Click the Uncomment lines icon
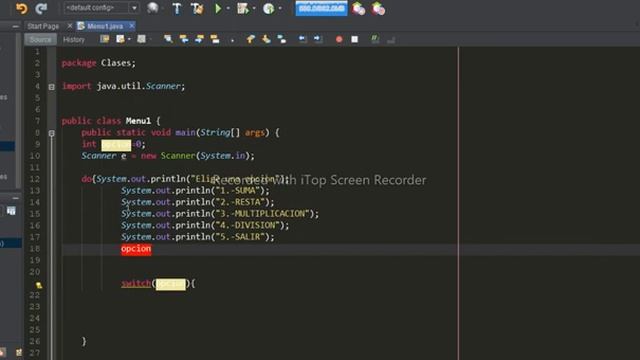640x360 pixels. click(391, 40)
